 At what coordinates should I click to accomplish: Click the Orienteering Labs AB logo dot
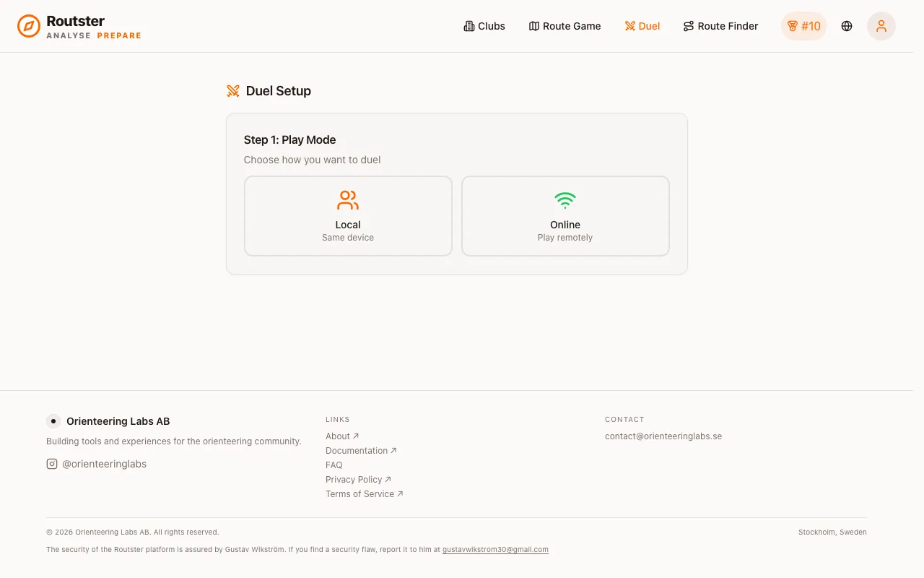point(53,421)
